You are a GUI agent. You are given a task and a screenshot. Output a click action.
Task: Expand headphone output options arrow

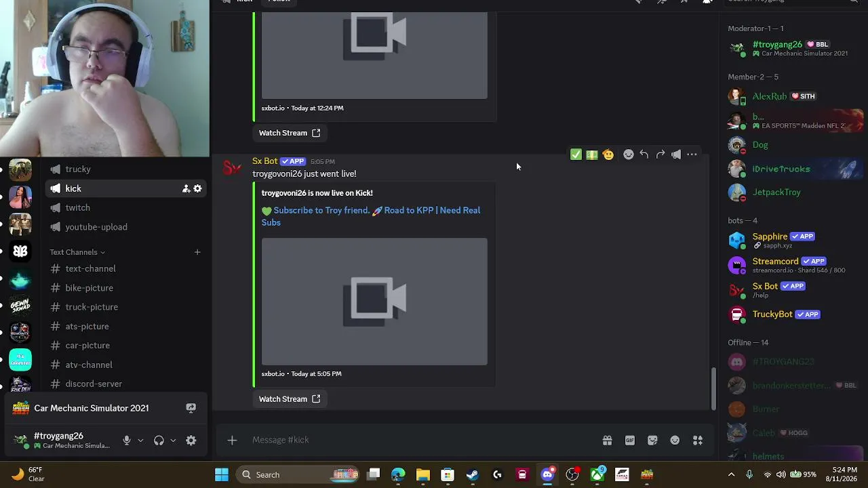[x=173, y=441]
